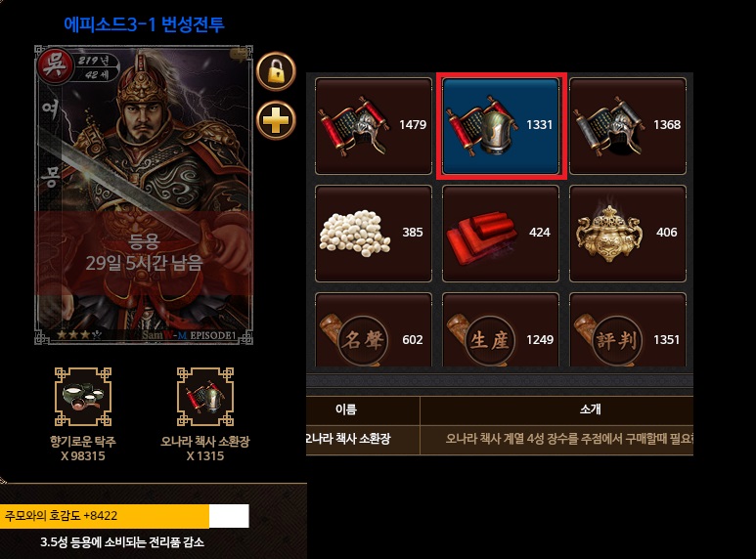Select the 名聲 token item 602
The image size is (756, 559).
(x=374, y=329)
